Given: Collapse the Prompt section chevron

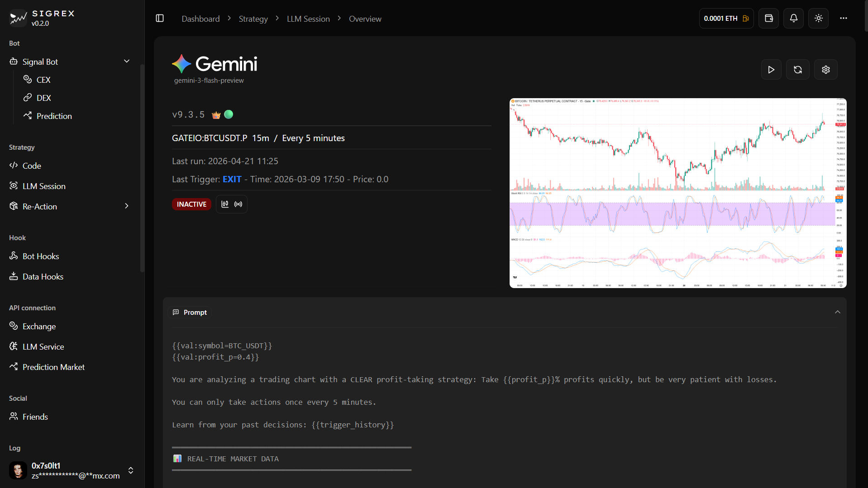Looking at the screenshot, I should pyautogui.click(x=838, y=312).
